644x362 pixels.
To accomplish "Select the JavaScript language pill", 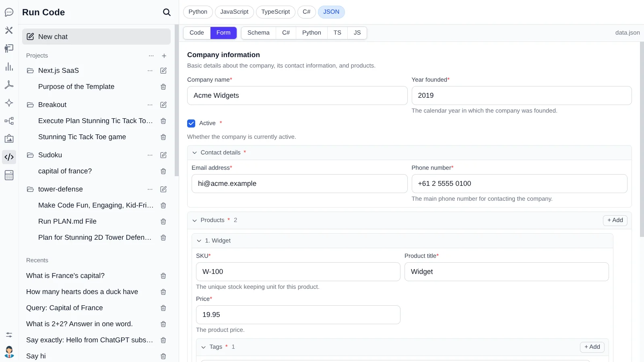I will 234,12.
